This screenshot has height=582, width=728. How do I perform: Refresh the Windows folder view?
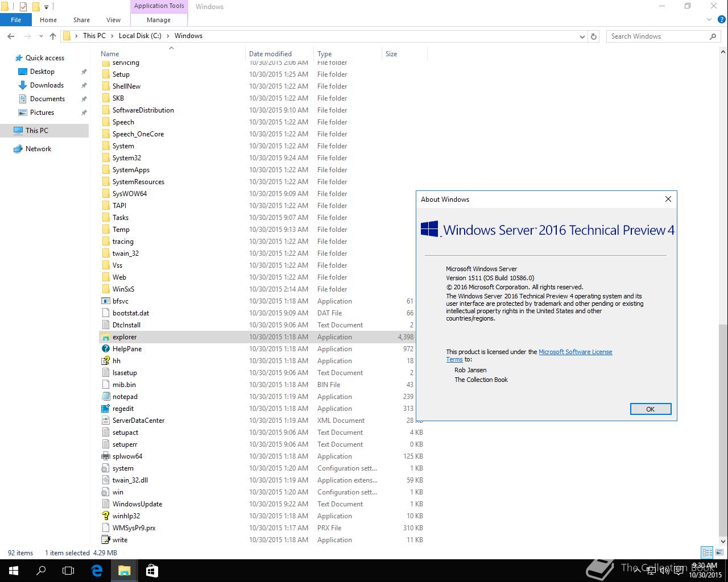coord(594,36)
